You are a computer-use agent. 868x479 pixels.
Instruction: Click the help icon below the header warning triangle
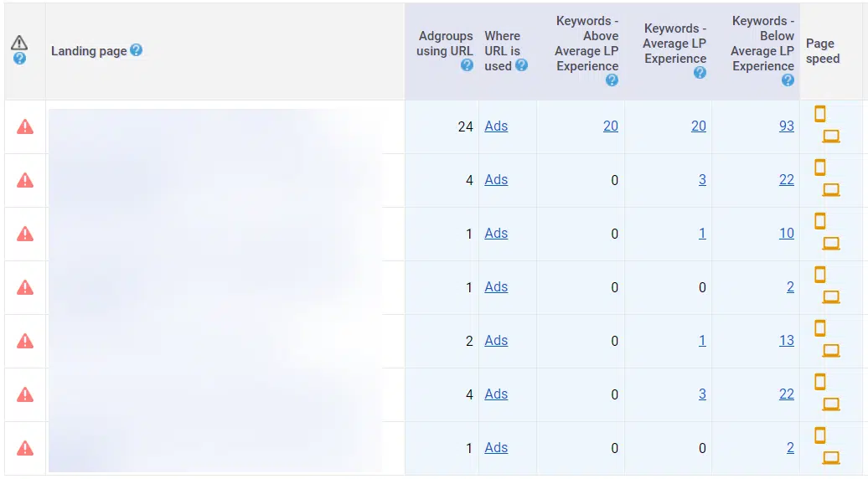(x=19, y=59)
